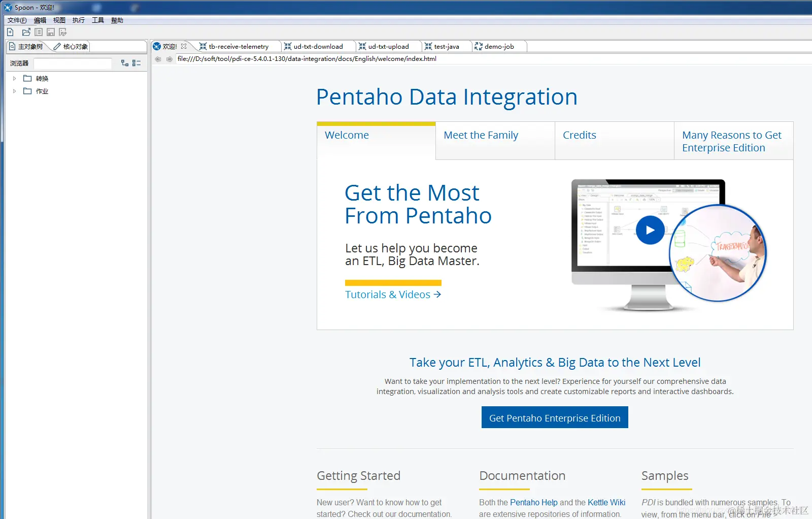The image size is (812, 519).
Task: Click the Save toolbar icon
Action: tap(51, 32)
